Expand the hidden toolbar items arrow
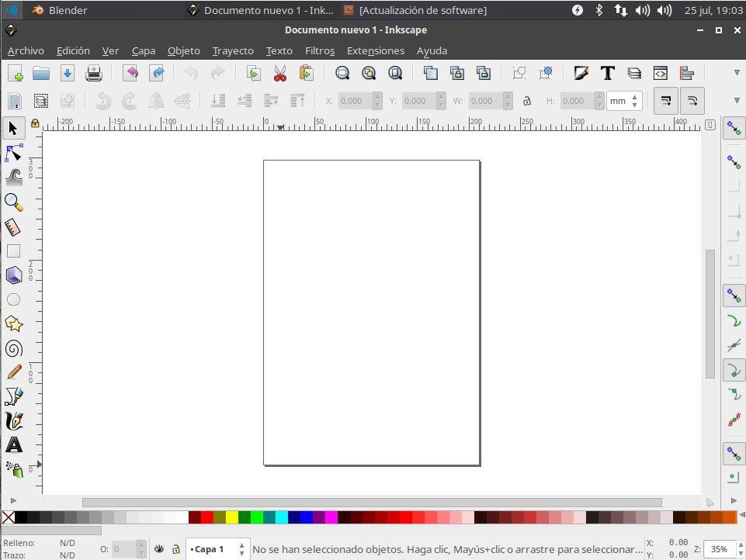Image resolution: width=746 pixels, height=560 pixels. 736,73
